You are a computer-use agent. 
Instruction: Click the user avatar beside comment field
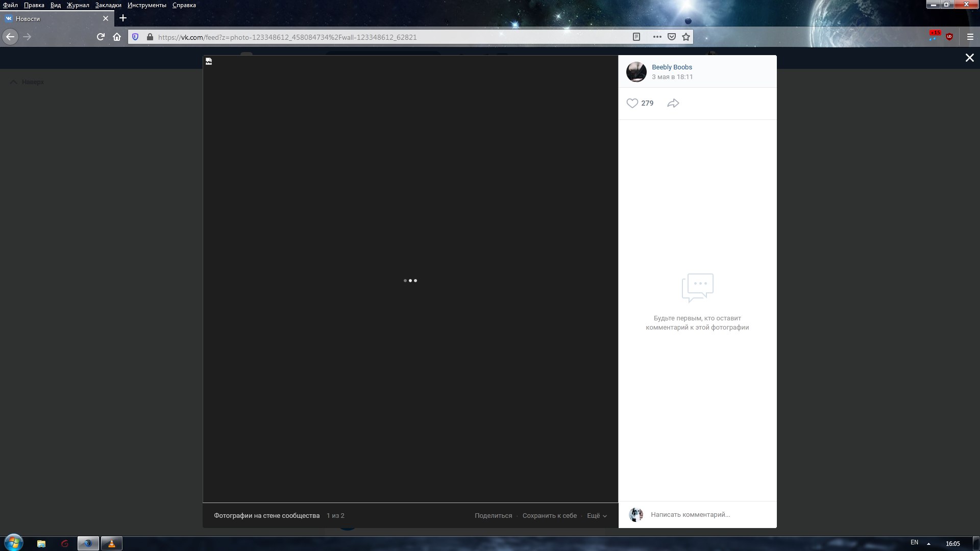636,515
